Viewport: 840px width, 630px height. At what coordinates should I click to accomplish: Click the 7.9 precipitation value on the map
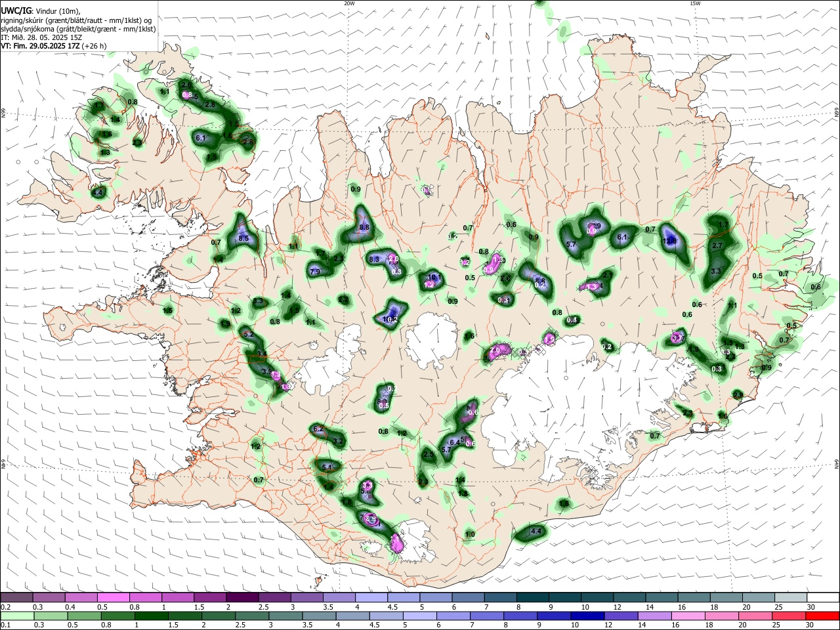tap(314, 272)
